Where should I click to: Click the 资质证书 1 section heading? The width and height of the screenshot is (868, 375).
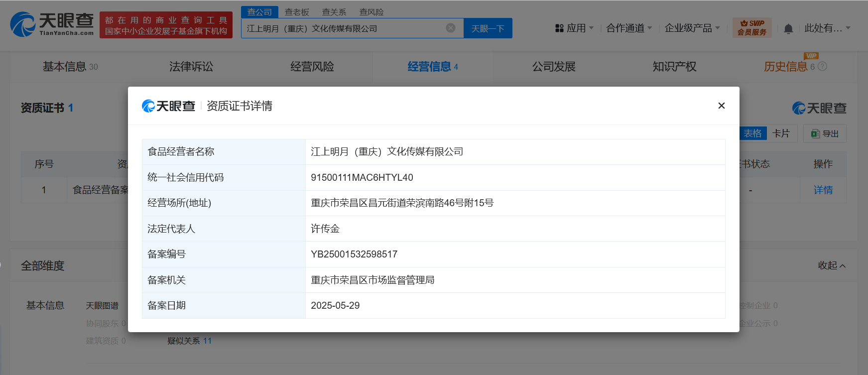(x=47, y=108)
